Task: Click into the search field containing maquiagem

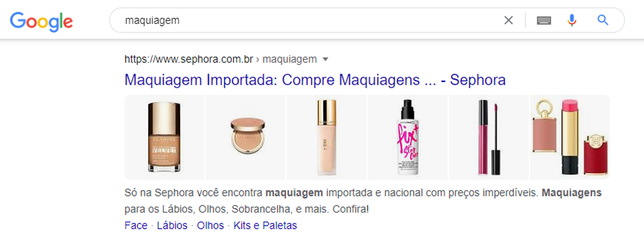Action: (312, 21)
